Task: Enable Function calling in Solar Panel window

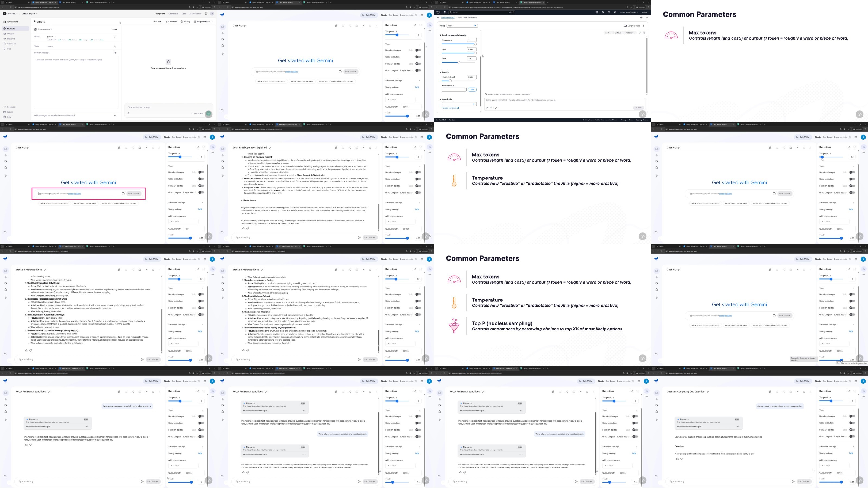Action: tap(418, 185)
